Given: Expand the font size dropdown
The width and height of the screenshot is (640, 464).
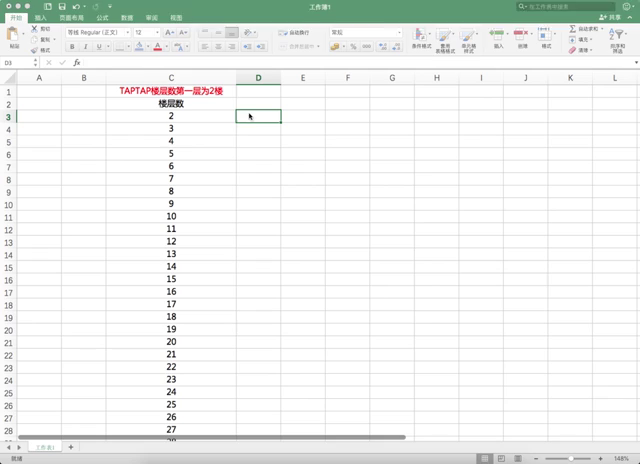Looking at the screenshot, I should 156,32.
